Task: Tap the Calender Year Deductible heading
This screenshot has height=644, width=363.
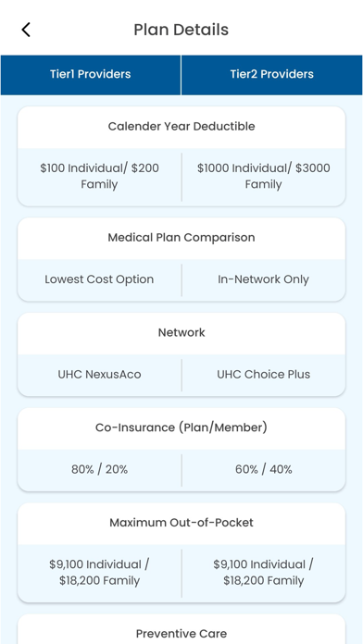Action: pyautogui.click(x=181, y=127)
